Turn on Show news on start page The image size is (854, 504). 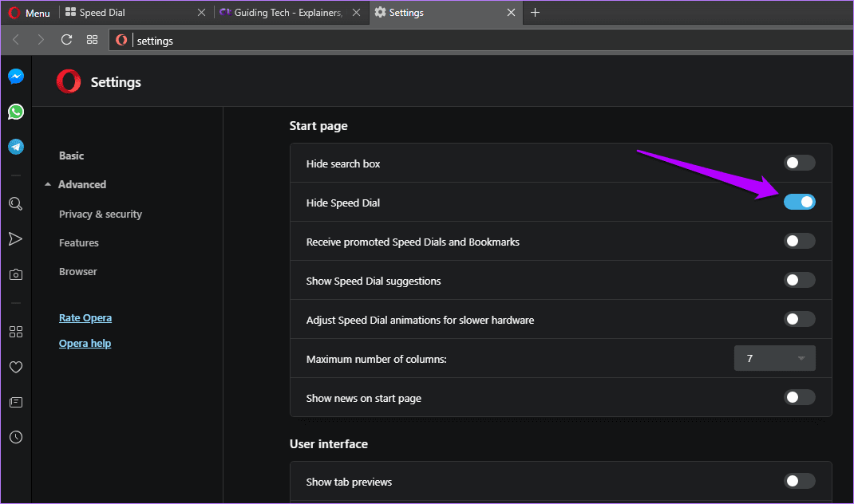pyautogui.click(x=799, y=397)
